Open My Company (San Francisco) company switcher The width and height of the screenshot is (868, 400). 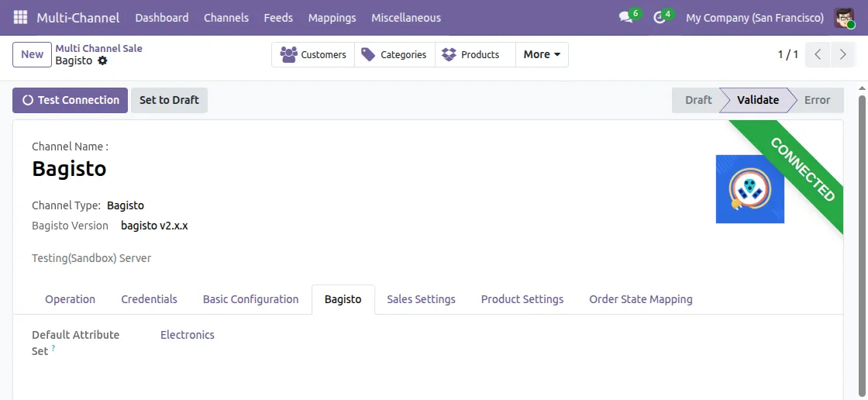[x=755, y=18]
